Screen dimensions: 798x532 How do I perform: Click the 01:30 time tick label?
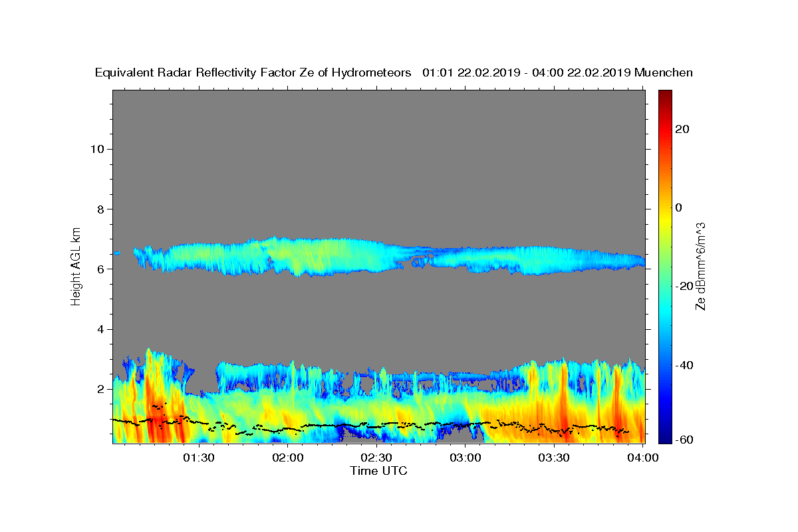199,458
